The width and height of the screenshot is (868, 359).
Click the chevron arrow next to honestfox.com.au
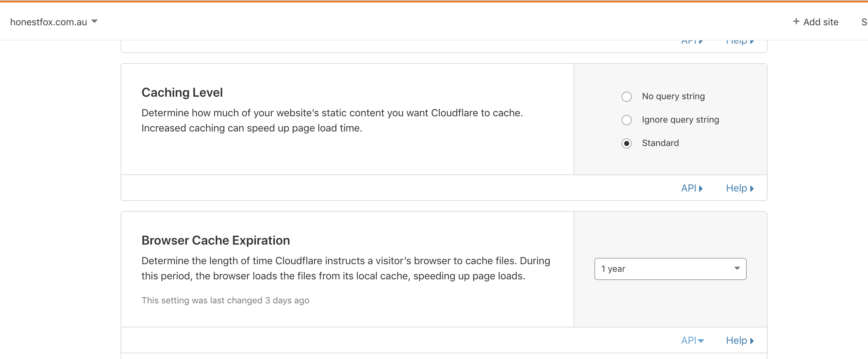point(94,21)
